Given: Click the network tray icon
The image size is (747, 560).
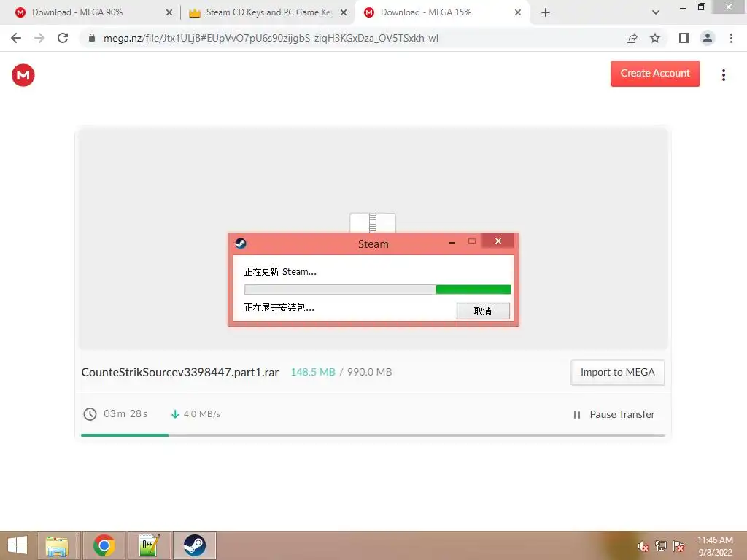Looking at the screenshot, I should [660, 546].
